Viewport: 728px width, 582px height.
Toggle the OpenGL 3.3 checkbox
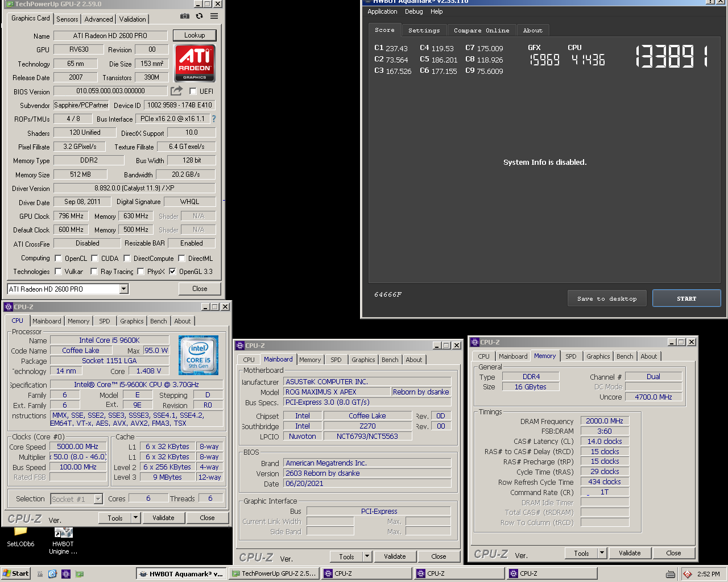tap(172, 272)
